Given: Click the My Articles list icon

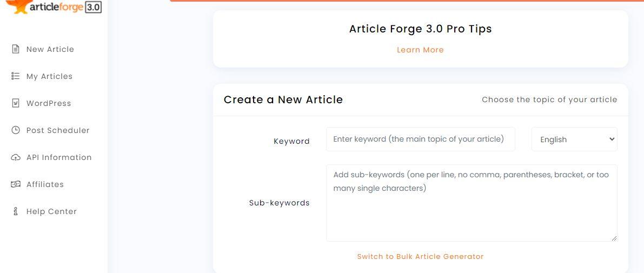Looking at the screenshot, I should (16, 76).
